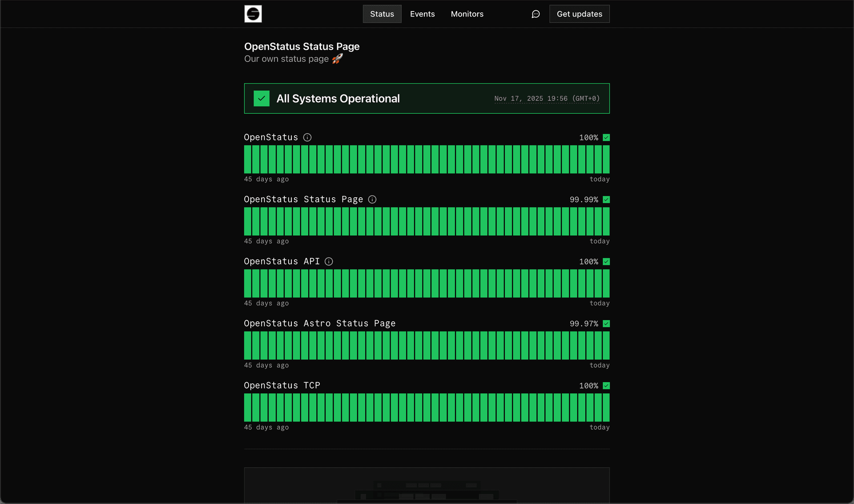Click the info icon beside OpenStatus monitor

[x=307, y=137]
